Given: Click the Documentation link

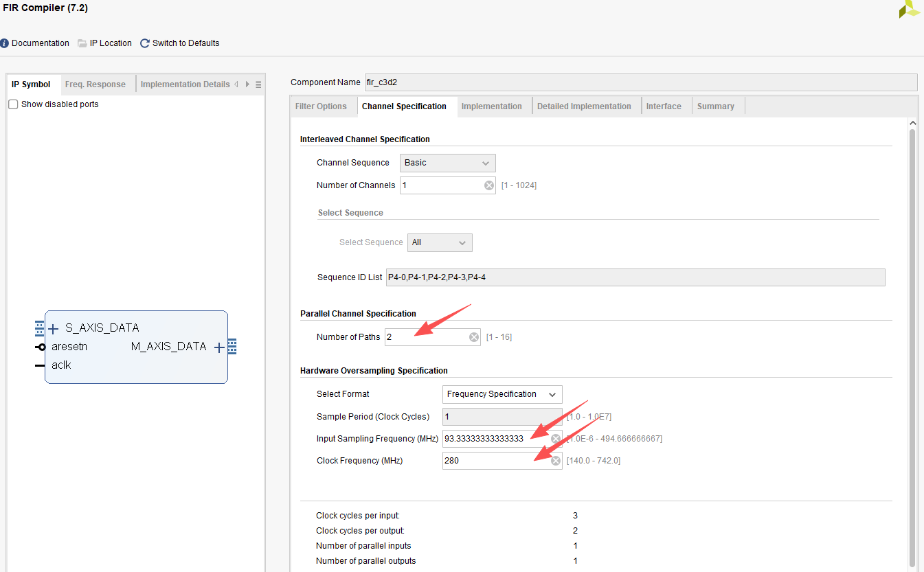Looking at the screenshot, I should (41, 43).
